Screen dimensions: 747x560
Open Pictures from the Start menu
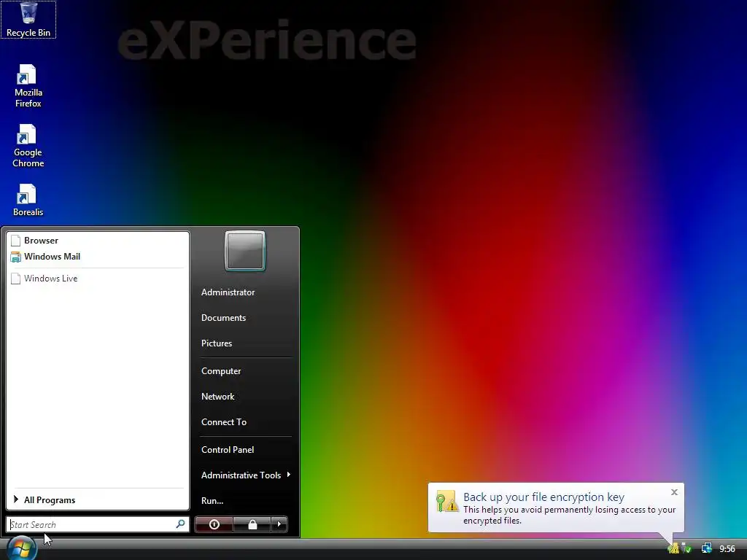216,344
